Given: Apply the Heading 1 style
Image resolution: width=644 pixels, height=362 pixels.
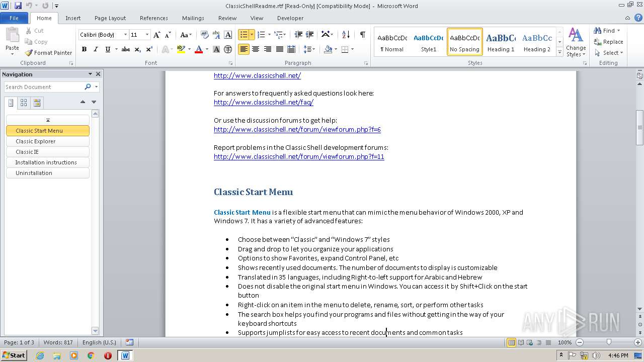Looking at the screenshot, I should 501,42.
